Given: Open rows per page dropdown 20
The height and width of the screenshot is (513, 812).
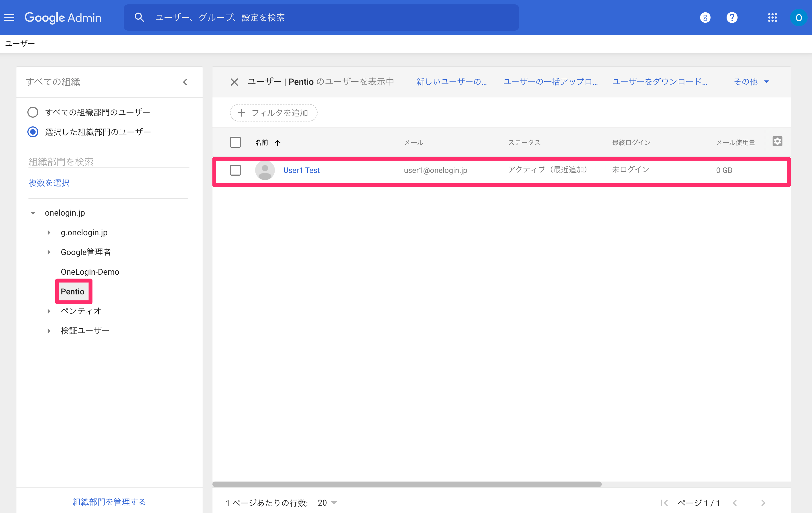Looking at the screenshot, I should (327, 503).
